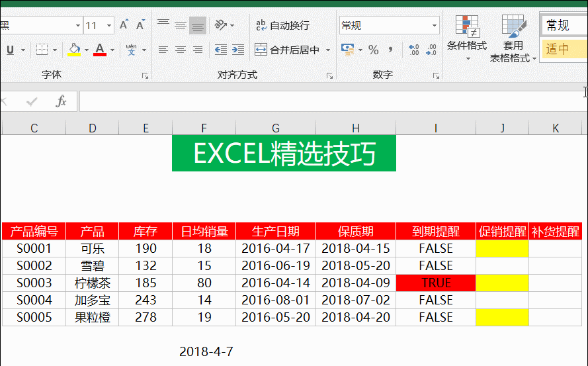Open the font name dropdown arrow

pos(77,26)
